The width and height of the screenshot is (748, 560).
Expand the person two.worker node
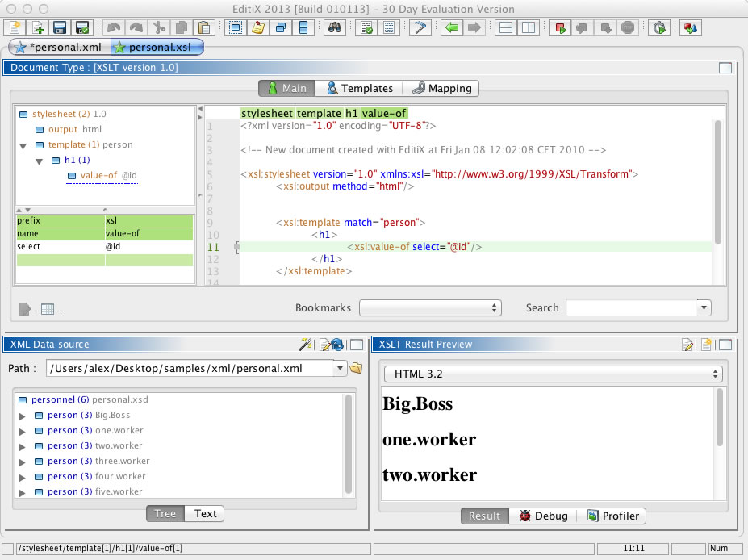(22, 447)
